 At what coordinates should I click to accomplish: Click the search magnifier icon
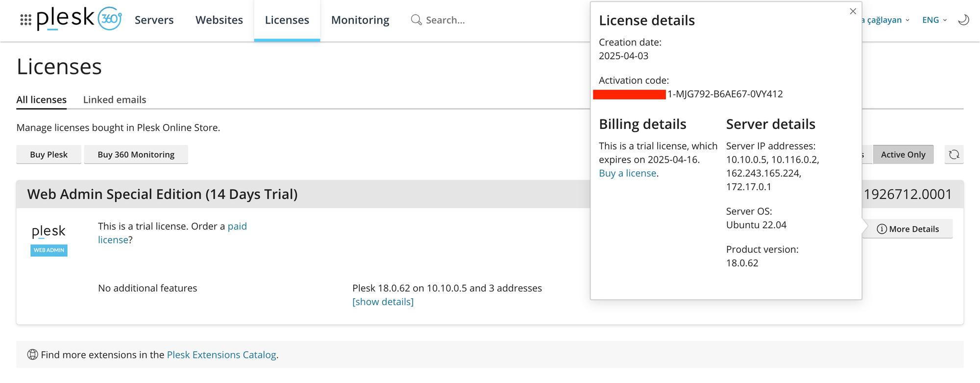point(416,20)
